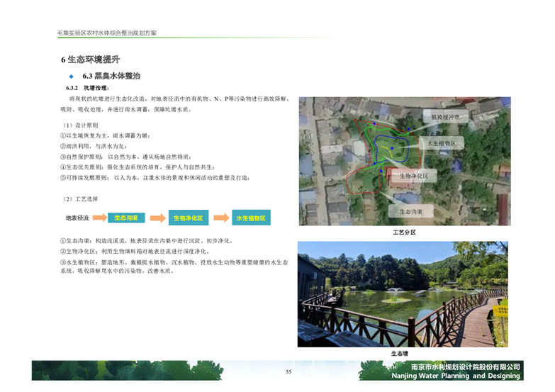555x392 pixels.
Task: Open the ecological pond photo with wooden boardwalk
Action: pyautogui.click(x=403, y=293)
